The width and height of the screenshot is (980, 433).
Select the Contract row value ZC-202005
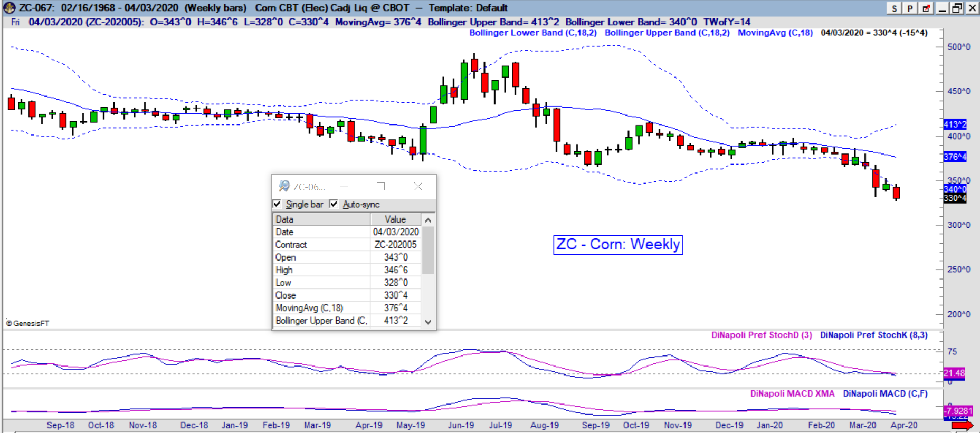pyautogui.click(x=396, y=245)
